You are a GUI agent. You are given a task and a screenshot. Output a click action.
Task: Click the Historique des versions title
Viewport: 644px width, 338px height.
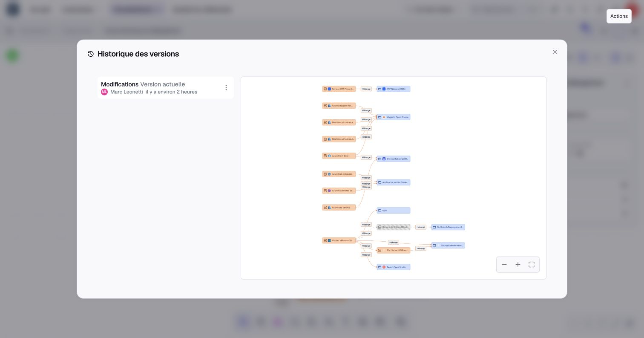pyautogui.click(x=138, y=54)
